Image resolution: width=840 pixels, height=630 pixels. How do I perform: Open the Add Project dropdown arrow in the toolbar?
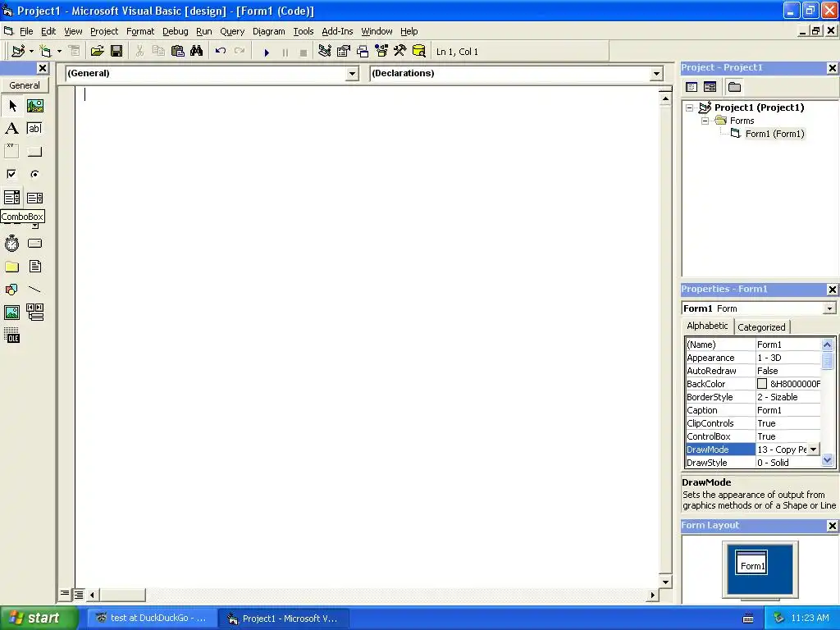[x=32, y=52]
